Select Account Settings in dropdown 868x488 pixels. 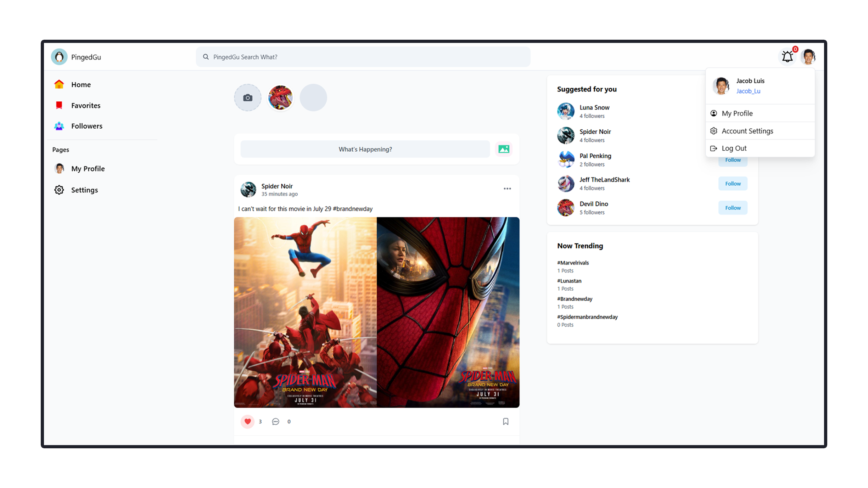point(760,131)
